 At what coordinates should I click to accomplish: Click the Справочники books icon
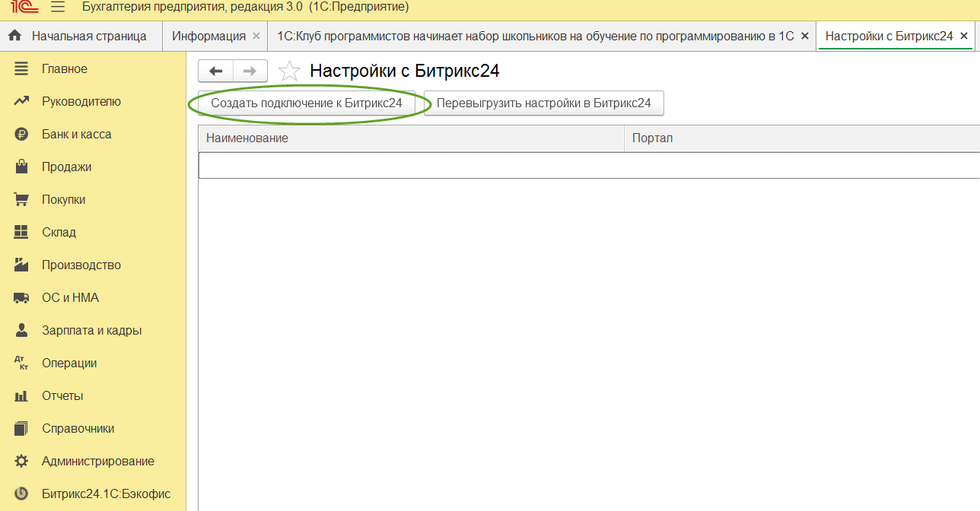(x=21, y=428)
